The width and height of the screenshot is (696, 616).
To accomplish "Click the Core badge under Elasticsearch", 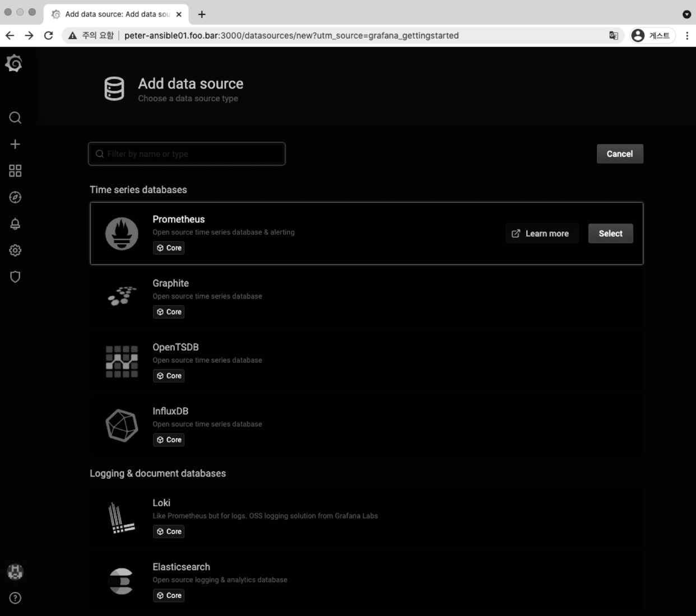I will 169,595.
